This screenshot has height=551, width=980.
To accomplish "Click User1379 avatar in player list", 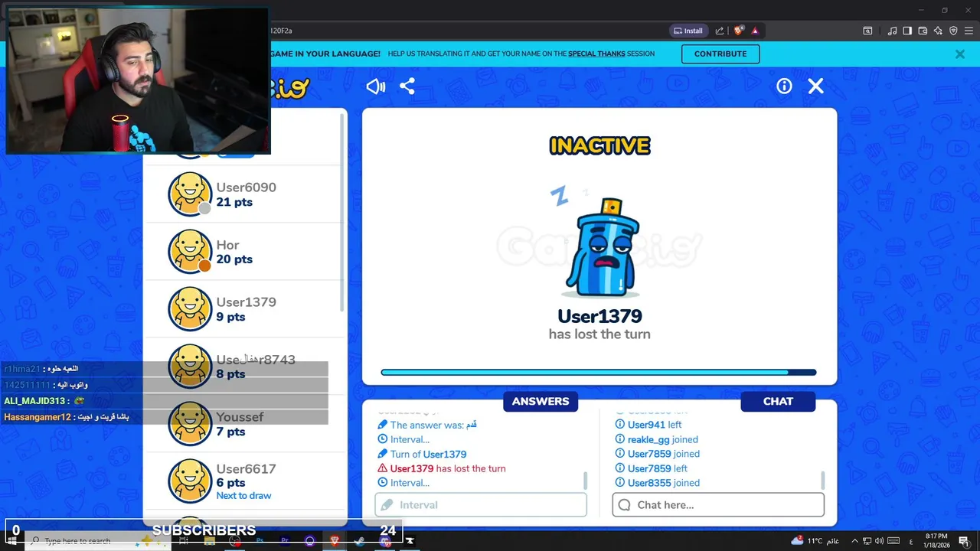I will [x=190, y=308].
